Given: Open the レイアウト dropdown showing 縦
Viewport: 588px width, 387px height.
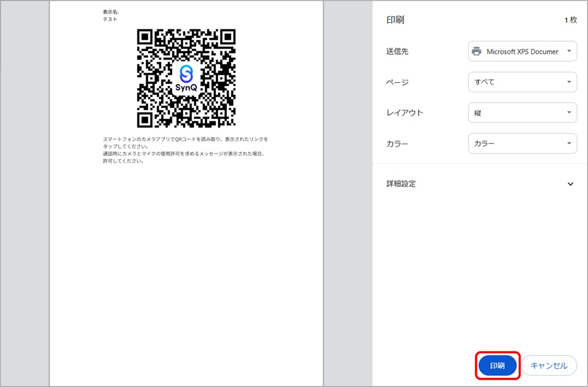Looking at the screenshot, I should click(x=522, y=113).
